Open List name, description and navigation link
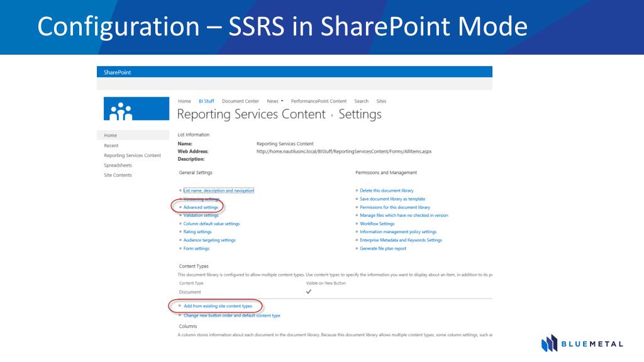The height and width of the screenshot is (362, 644). [218, 190]
